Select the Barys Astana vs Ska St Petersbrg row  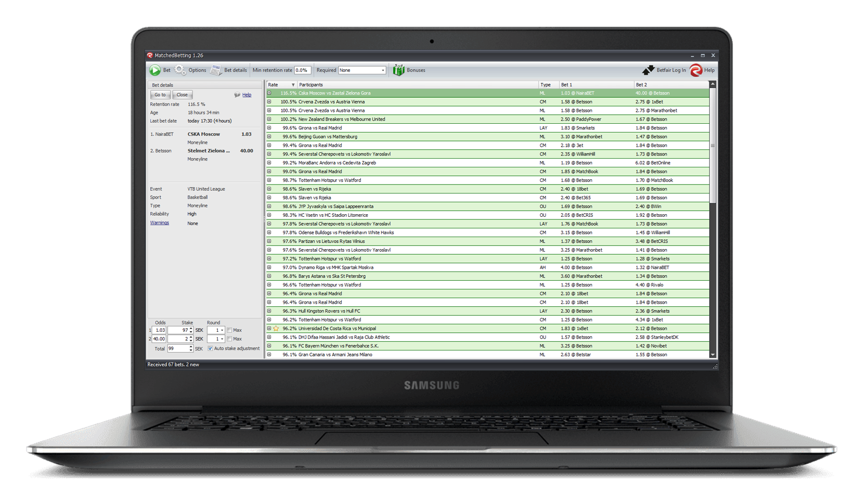[488, 276]
